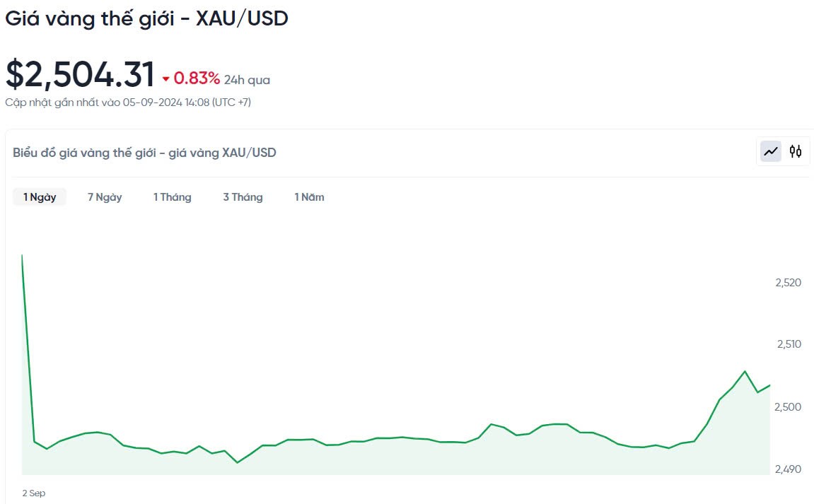Click the $2,504.31 gold price

point(80,75)
